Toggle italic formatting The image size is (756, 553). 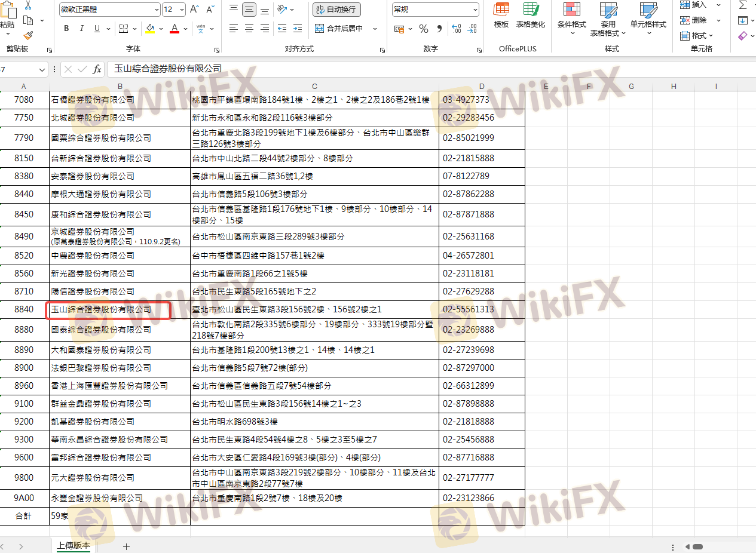point(82,29)
